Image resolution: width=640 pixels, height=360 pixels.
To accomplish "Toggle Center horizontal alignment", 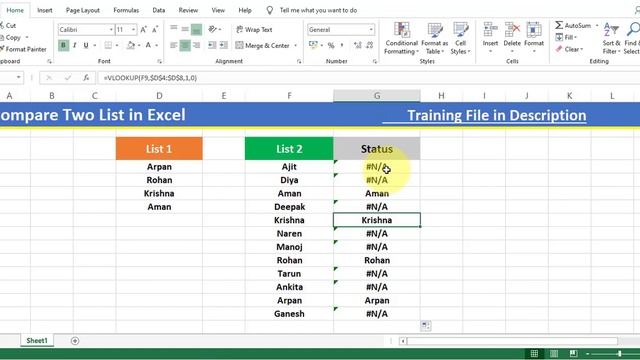I will [x=185, y=45].
